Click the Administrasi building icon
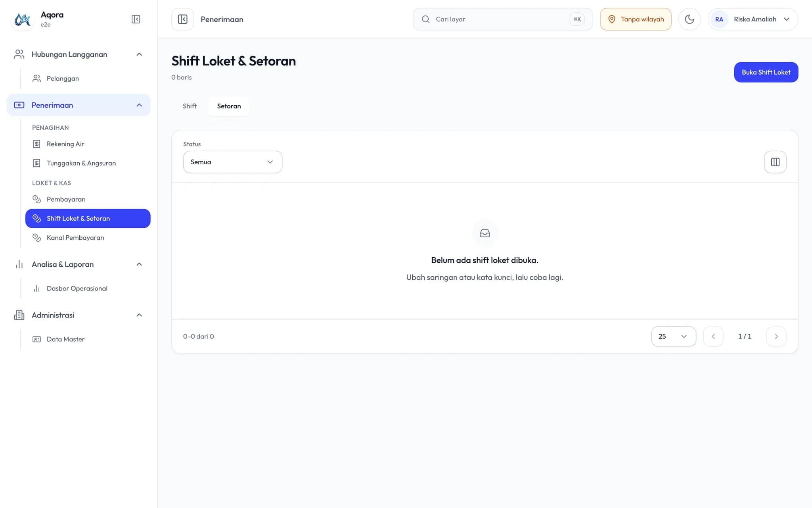This screenshot has width=812, height=508. 19,315
